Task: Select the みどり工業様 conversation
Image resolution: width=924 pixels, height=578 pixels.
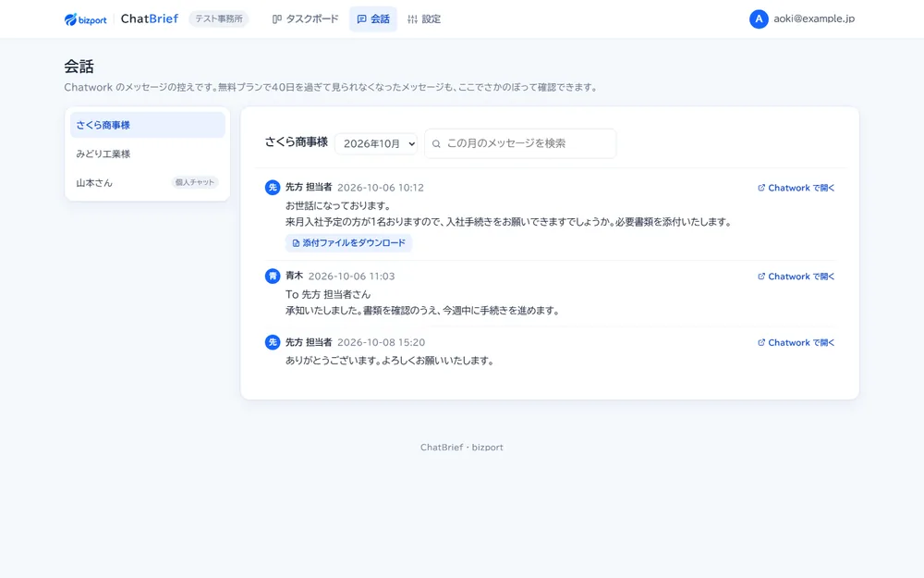Action: (x=147, y=154)
